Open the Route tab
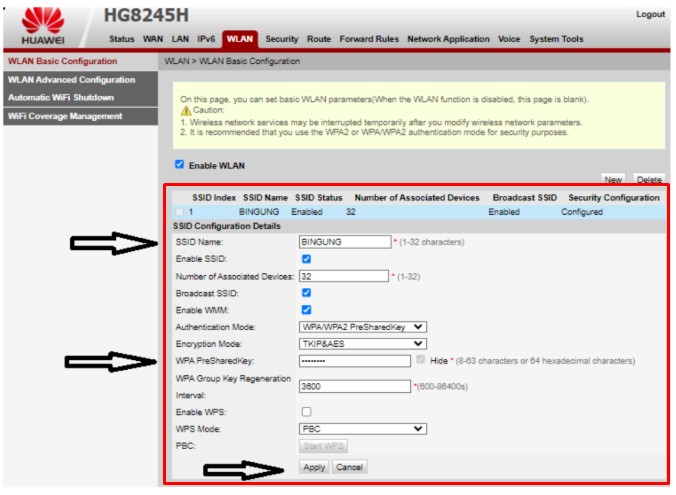Screen dimensions: 676x495 click(x=319, y=39)
